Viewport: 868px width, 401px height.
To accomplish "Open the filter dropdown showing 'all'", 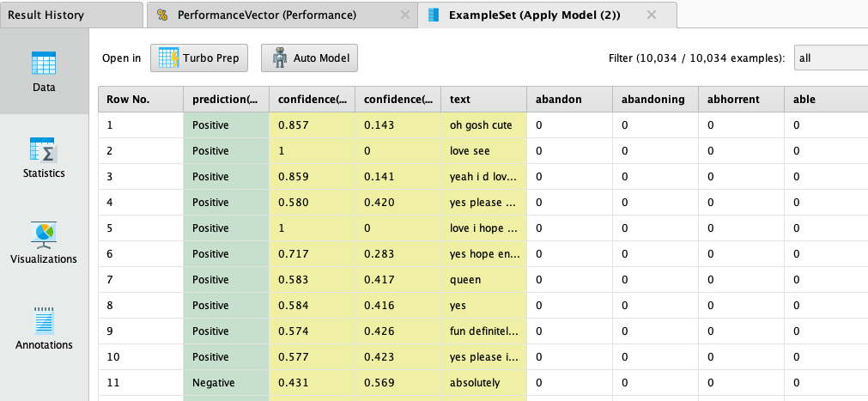I will [831, 58].
